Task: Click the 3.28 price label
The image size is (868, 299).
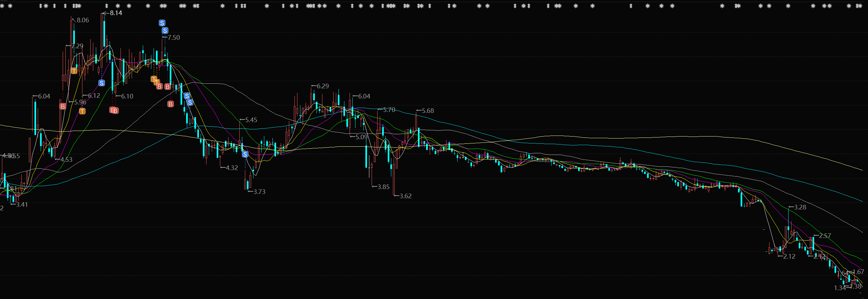Action: tap(800, 207)
